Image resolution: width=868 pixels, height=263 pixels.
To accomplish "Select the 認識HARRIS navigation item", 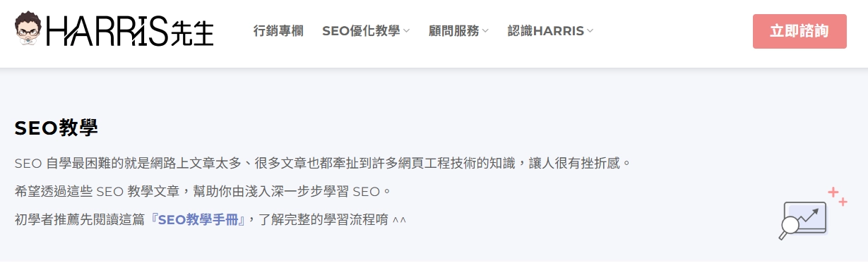I will point(546,31).
